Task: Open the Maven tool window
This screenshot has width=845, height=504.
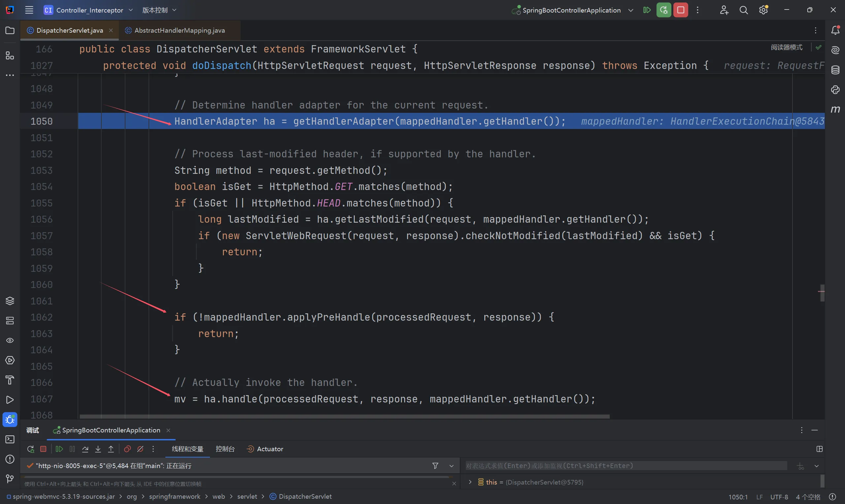Action: point(835,110)
